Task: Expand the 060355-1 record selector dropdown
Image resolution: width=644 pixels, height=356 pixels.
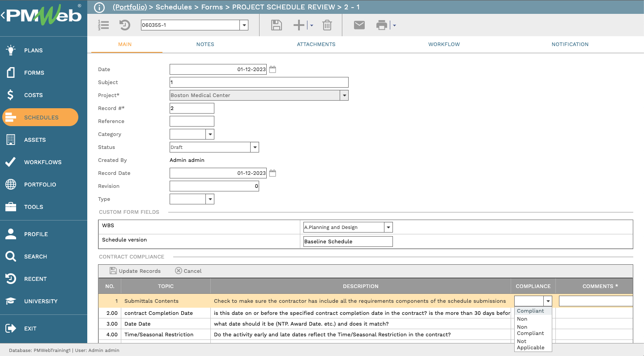Action: coord(244,25)
